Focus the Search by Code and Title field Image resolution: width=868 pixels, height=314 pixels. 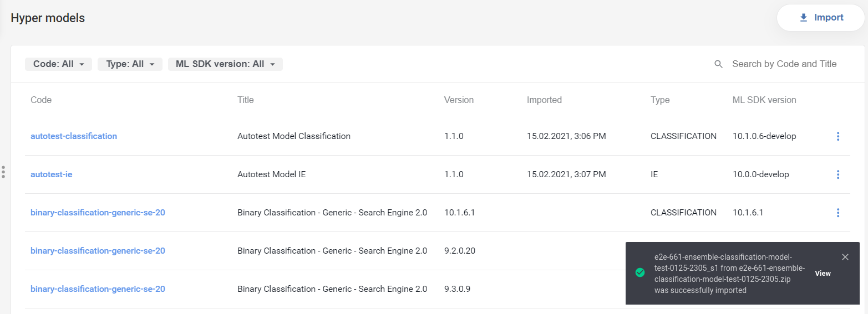[x=784, y=64]
